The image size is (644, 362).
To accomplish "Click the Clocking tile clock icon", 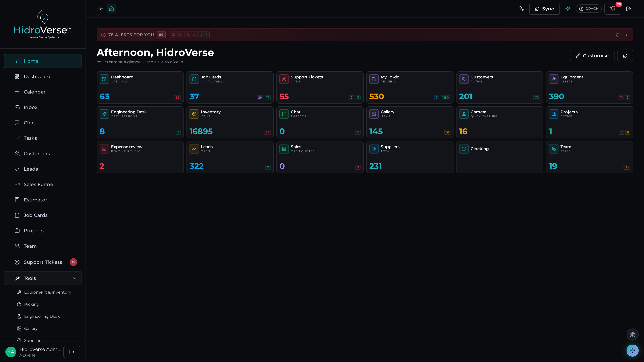I will 464,149.
